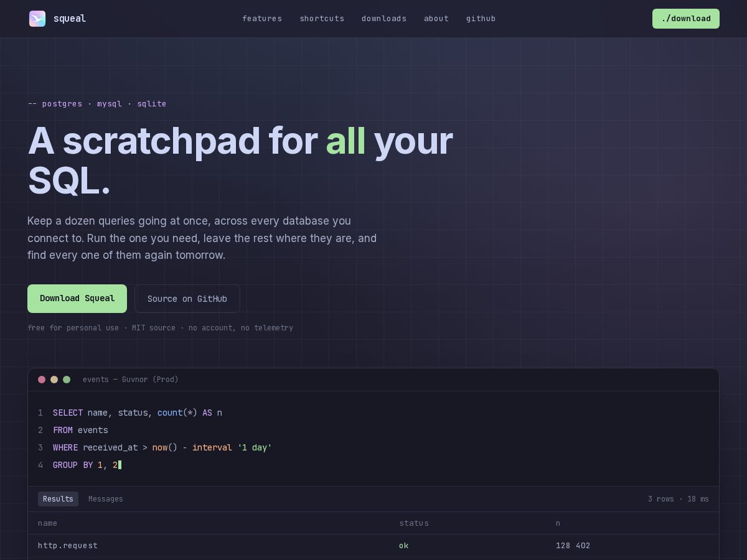The image size is (747, 560).
Task: Click the SELECT line of the query
Action: pos(138,413)
